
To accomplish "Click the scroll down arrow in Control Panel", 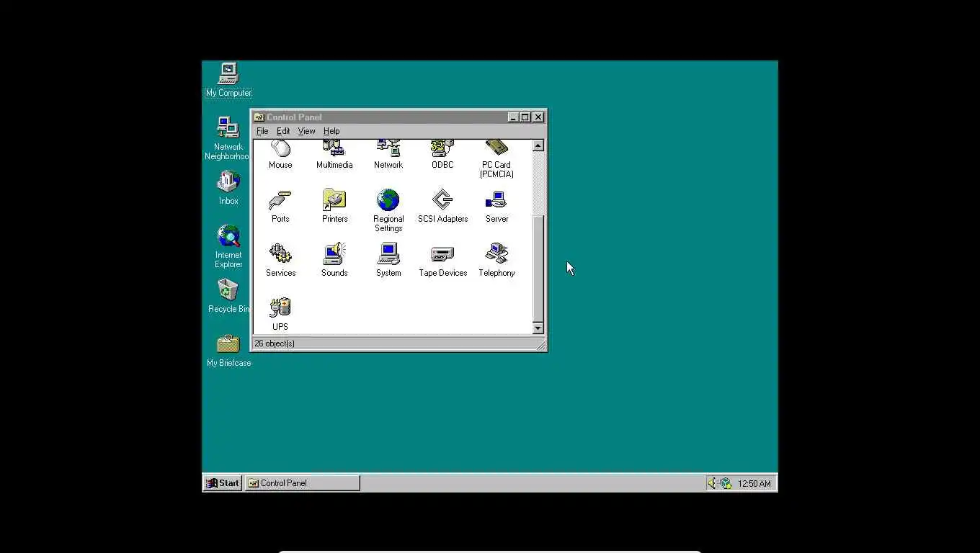I will [x=538, y=328].
